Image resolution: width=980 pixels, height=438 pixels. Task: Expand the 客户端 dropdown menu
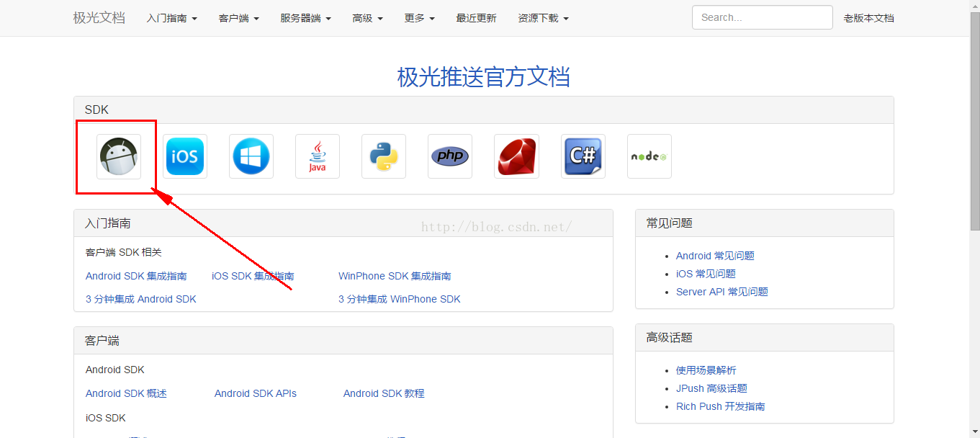(239, 18)
